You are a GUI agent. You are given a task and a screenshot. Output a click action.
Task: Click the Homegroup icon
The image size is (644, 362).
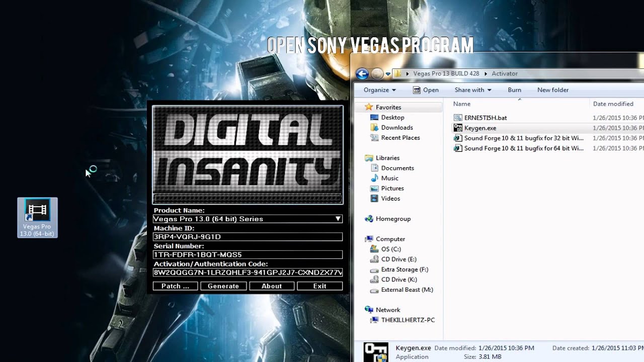pos(369,219)
